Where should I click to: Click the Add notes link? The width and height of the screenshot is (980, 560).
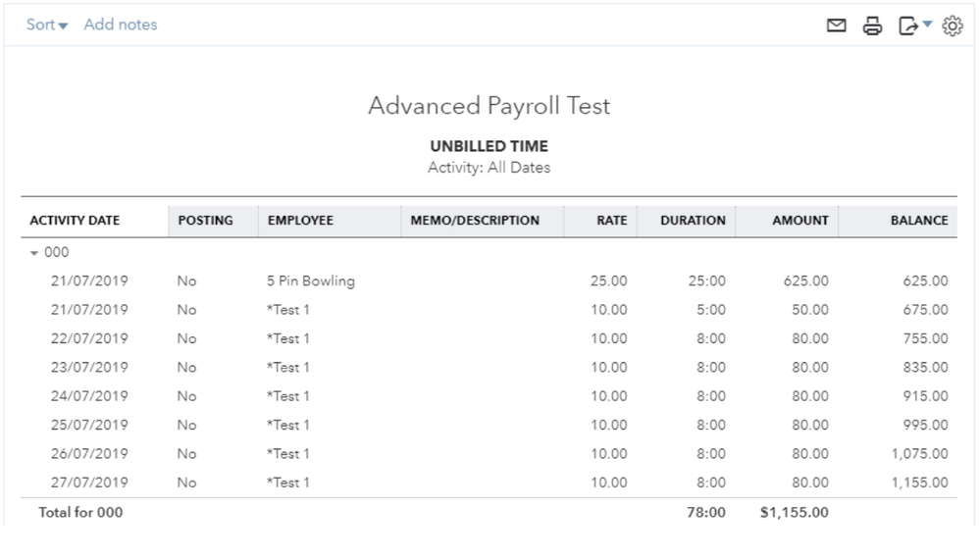tap(120, 25)
